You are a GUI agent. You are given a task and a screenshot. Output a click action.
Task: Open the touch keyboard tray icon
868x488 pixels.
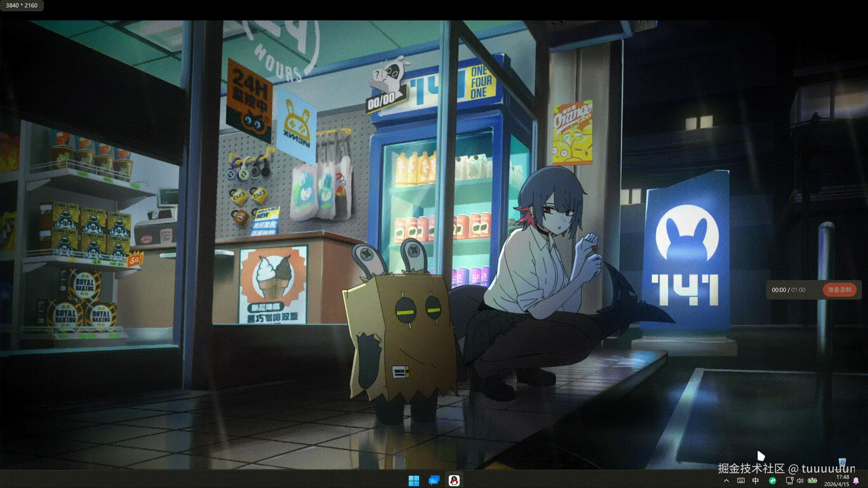(x=741, y=481)
